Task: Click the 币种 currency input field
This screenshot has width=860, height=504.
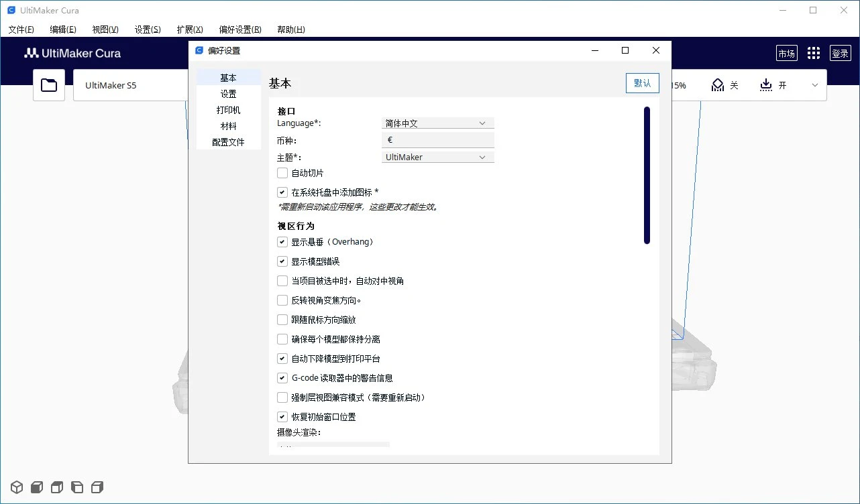Action: [437, 140]
